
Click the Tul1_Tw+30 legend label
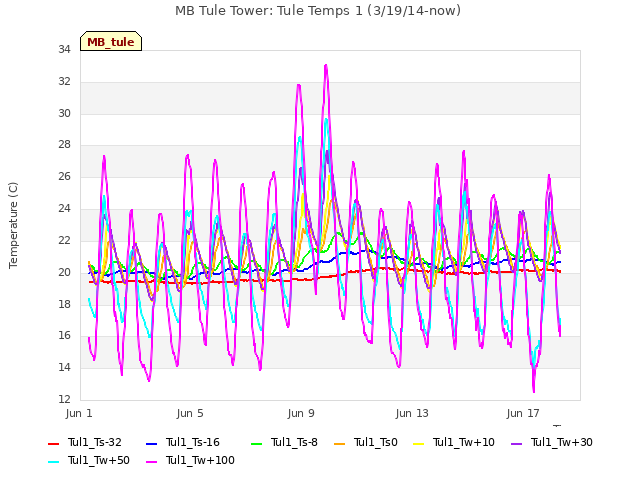click(x=562, y=442)
